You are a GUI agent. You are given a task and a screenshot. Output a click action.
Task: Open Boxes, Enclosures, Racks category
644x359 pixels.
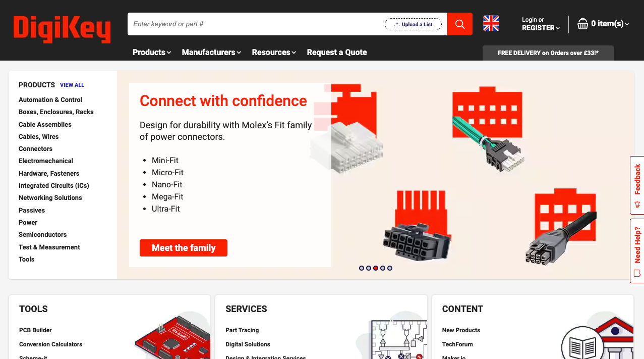coord(56,112)
